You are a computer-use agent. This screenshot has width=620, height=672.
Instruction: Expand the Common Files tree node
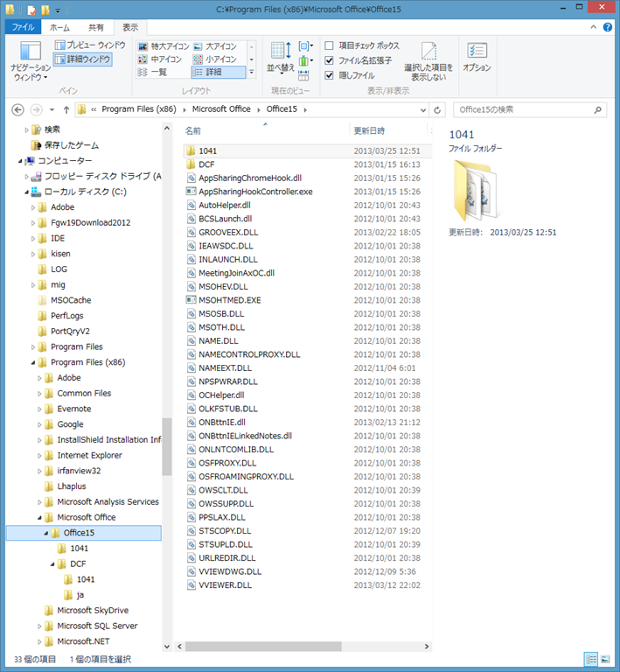pos(39,394)
